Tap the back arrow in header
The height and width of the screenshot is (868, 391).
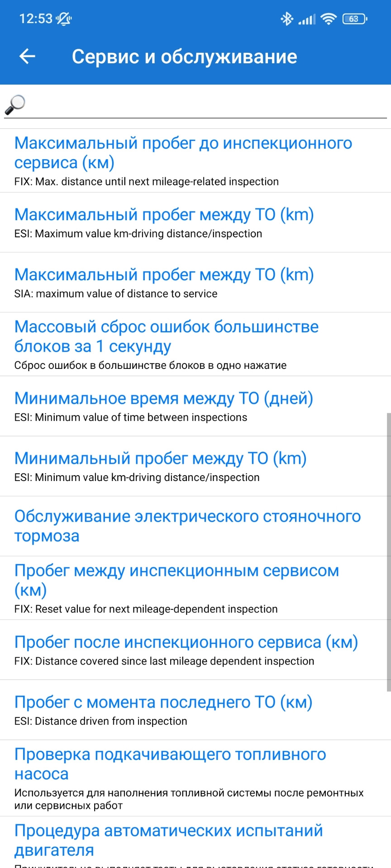[x=27, y=57]
